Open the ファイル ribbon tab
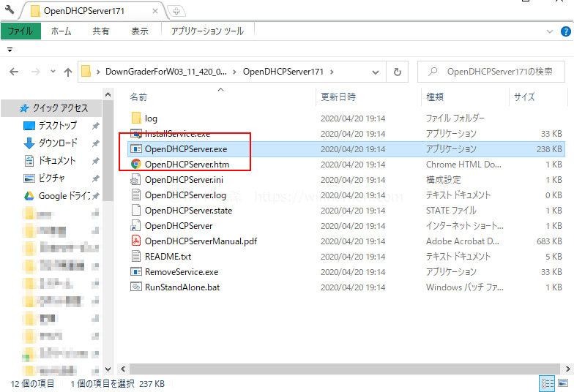Viewport: 574px width, 392px height. click(x=20, y=31)
